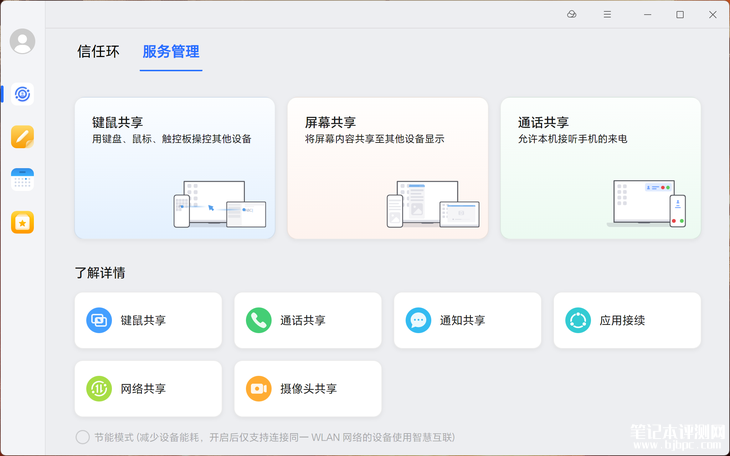Viewport: 730px width, 456px height.
Task: Click the blue 键鼠共享 icon under 了解详情
Action: click(x=99, y=320)
